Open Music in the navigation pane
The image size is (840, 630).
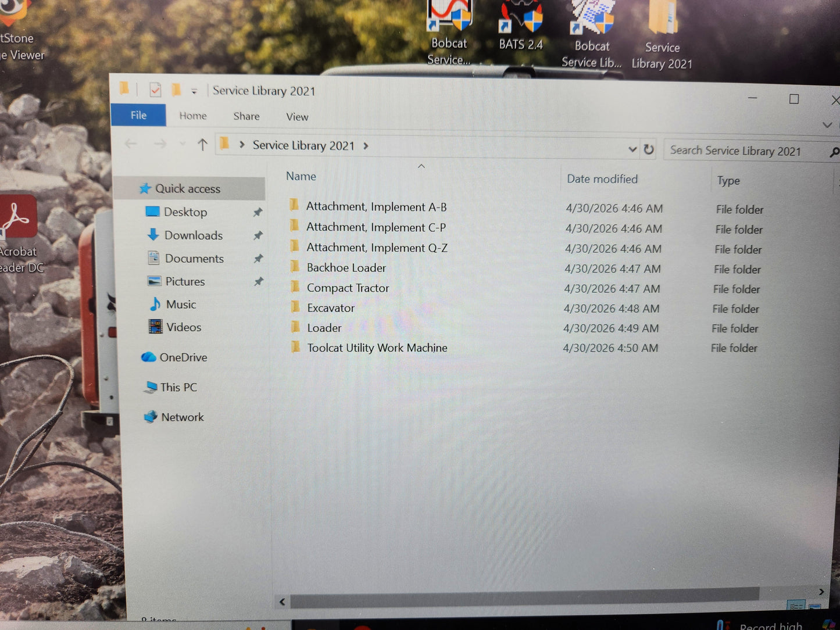[181, 305]
